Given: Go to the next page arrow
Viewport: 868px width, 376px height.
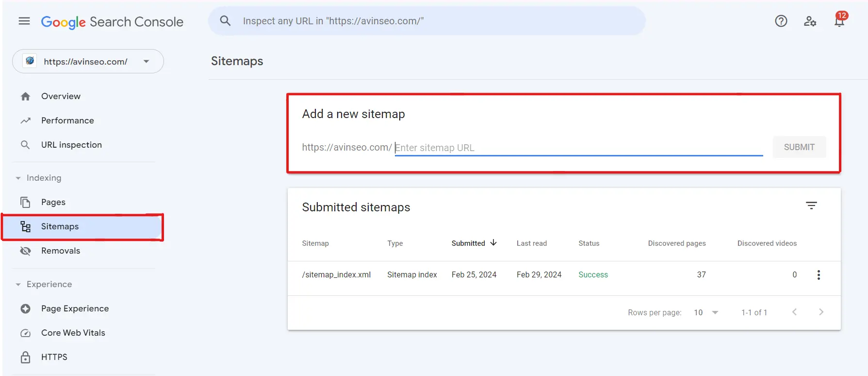Looking at the screenshot, I should coord(821,312).
